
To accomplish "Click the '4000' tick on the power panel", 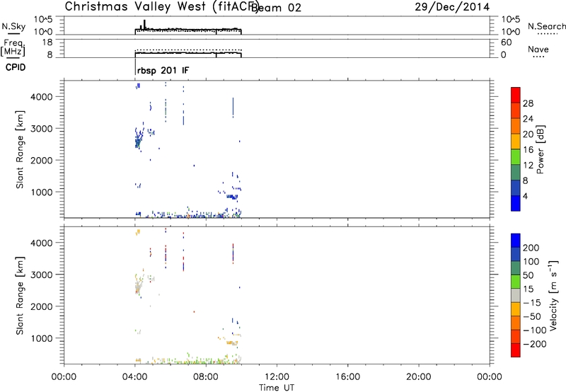I will click(x=42, y=97).
